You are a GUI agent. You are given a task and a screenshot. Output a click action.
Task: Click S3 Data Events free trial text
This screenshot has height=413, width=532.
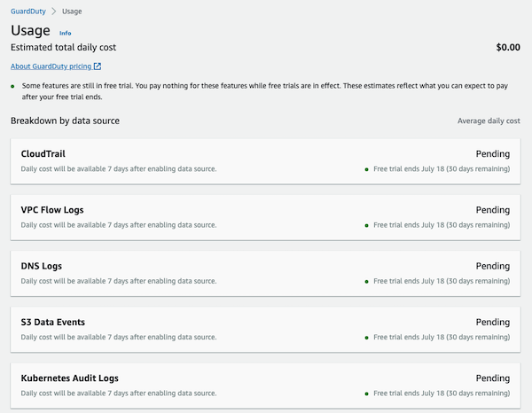[442, 337]
